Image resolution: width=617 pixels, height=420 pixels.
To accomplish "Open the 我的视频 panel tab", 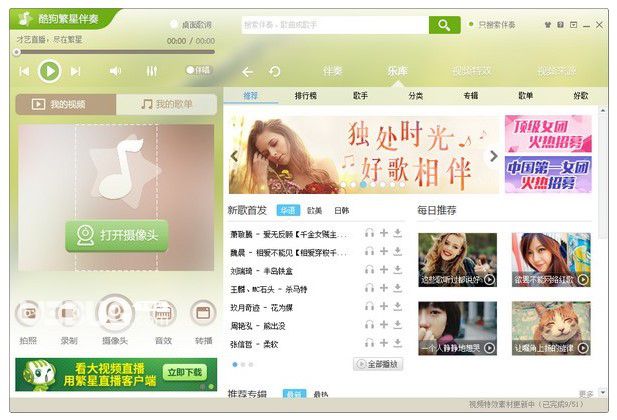I will (x=66, y=104).
